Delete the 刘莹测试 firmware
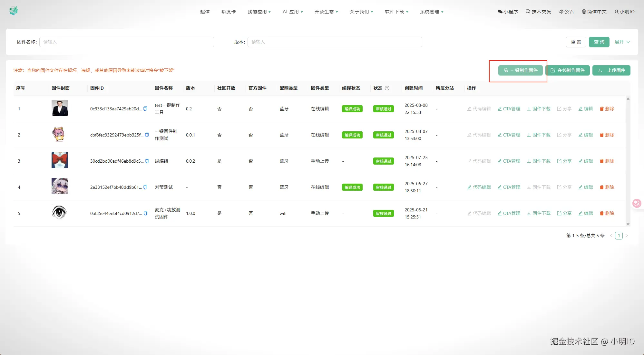This screenshot has height=355, width=644. point(607,187)
